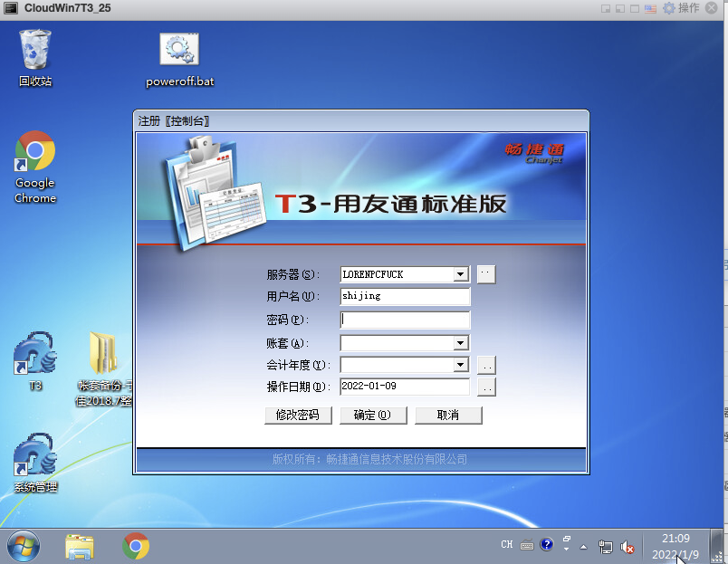Open the Windows Start menu

pos(24,546)
